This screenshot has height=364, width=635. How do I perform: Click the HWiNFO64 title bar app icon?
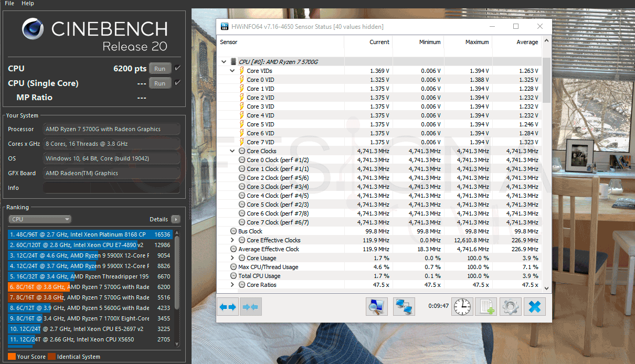[x=225, y=26]
